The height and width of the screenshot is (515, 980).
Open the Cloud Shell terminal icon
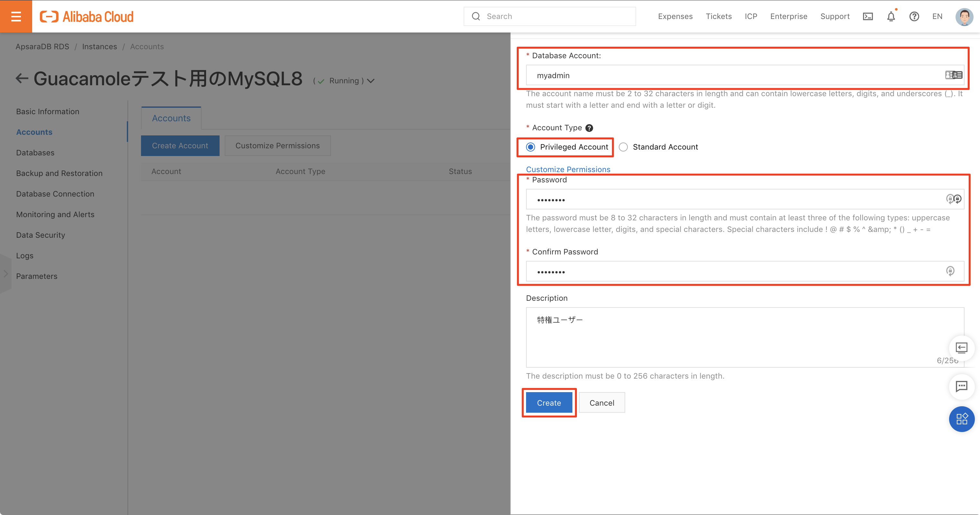[x=868, y=16]
